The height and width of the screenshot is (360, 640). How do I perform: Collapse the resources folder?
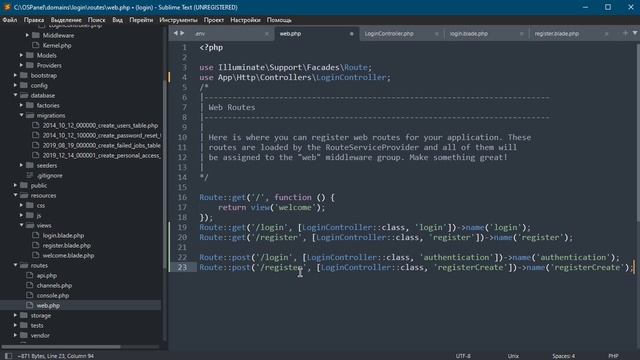[15, 196]
